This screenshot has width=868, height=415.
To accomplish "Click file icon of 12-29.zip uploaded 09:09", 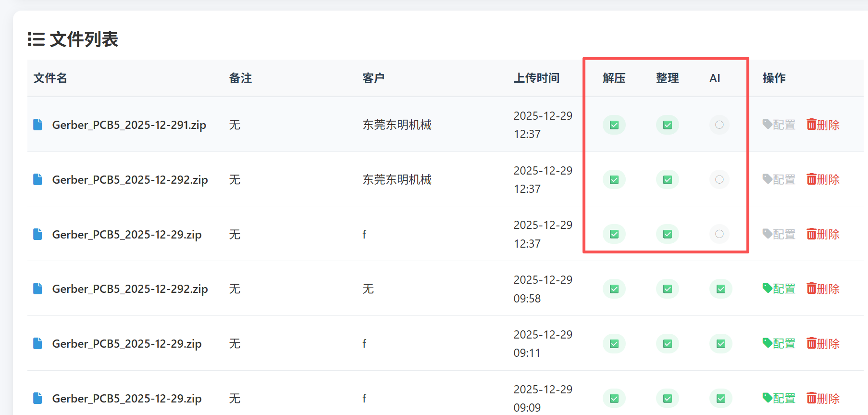I will pos(37,398).
